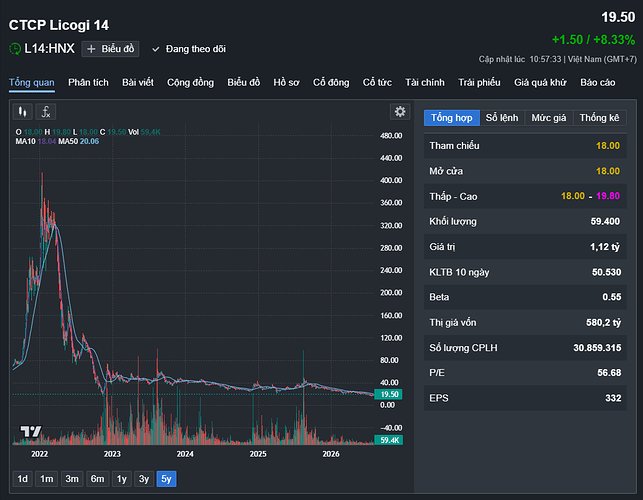The height and width of the screenshot is (500, 643).
Task: Click the 2024 label on time axis
Action: [x=185, y=454]
